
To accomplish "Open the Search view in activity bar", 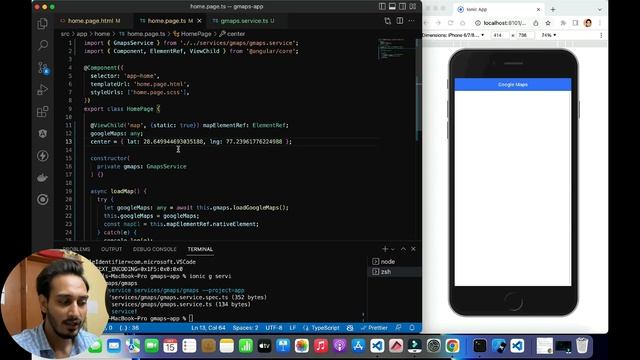I will point(42,45).
